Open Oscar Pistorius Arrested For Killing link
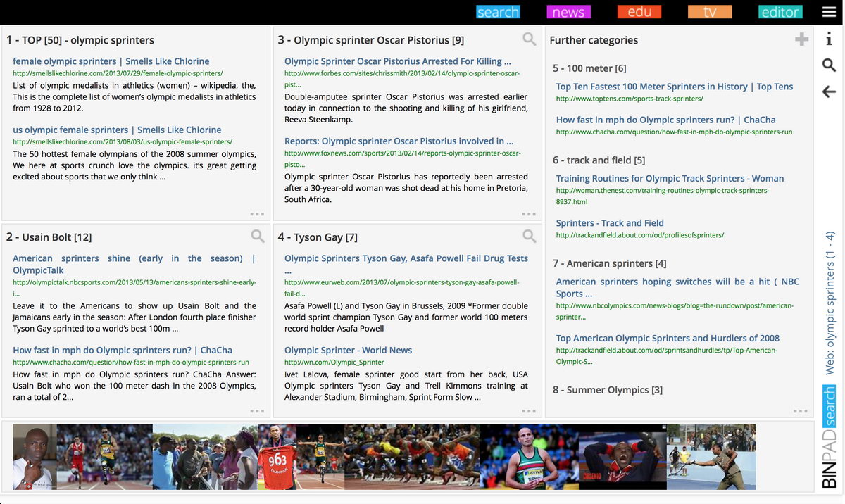The height and width of the screenshot is (504, 845). (x=398, y=61)
